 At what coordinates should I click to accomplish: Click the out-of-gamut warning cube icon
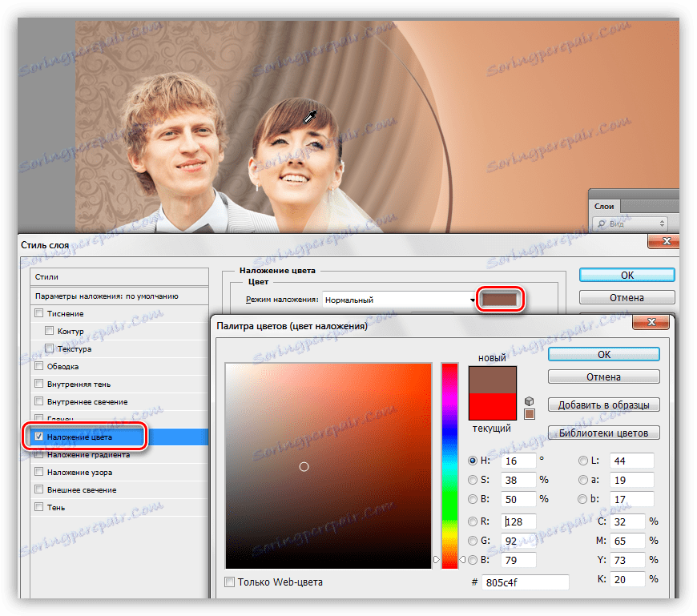pos(529,401)
